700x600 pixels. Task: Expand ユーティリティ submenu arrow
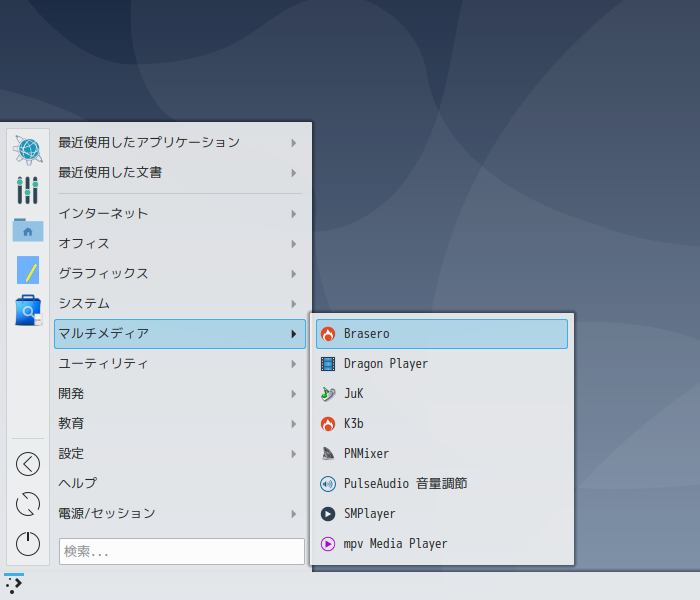(x=294, y=364)
